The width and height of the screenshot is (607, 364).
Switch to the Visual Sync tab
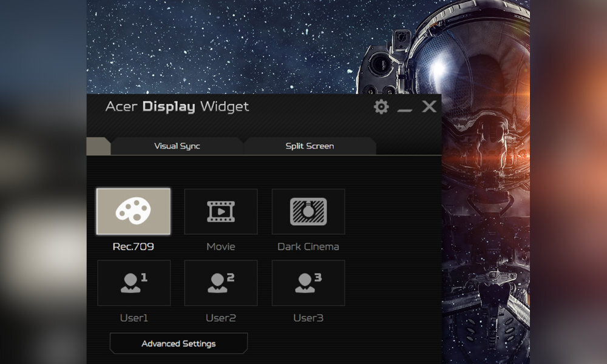coord(177,146)
